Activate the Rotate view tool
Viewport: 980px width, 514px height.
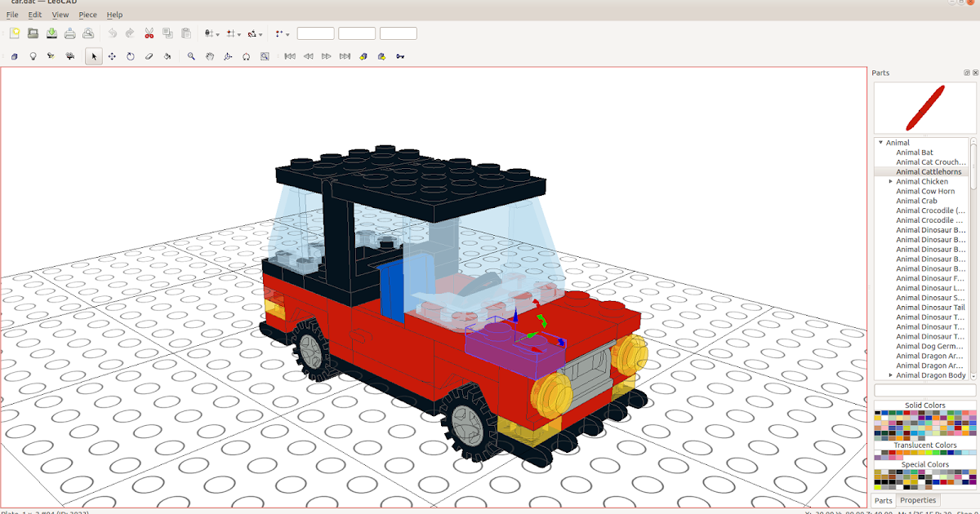tap(228, 56)
